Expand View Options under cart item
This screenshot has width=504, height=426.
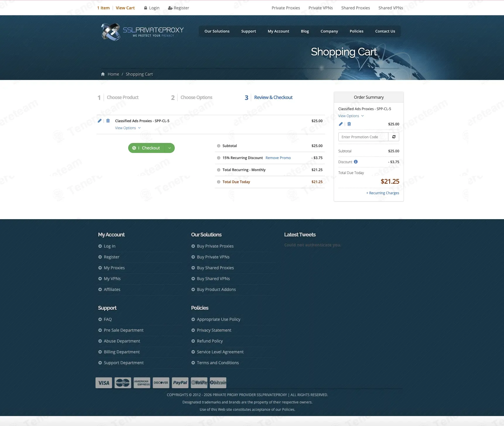point(128,128)
